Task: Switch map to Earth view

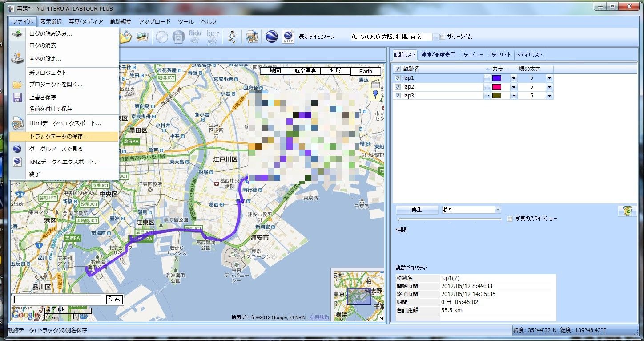Action: (366, 71)
